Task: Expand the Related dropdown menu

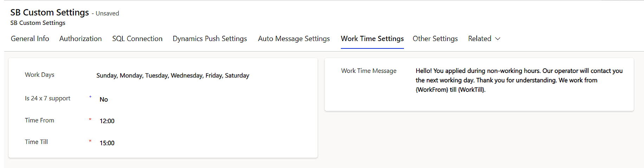Action: [x=480, y=39]
